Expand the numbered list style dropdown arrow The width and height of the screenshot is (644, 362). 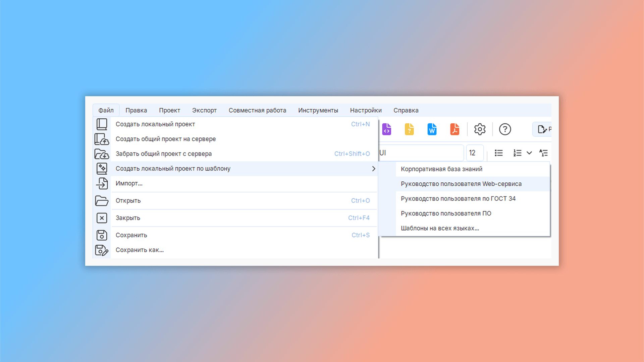coord(529,153)
